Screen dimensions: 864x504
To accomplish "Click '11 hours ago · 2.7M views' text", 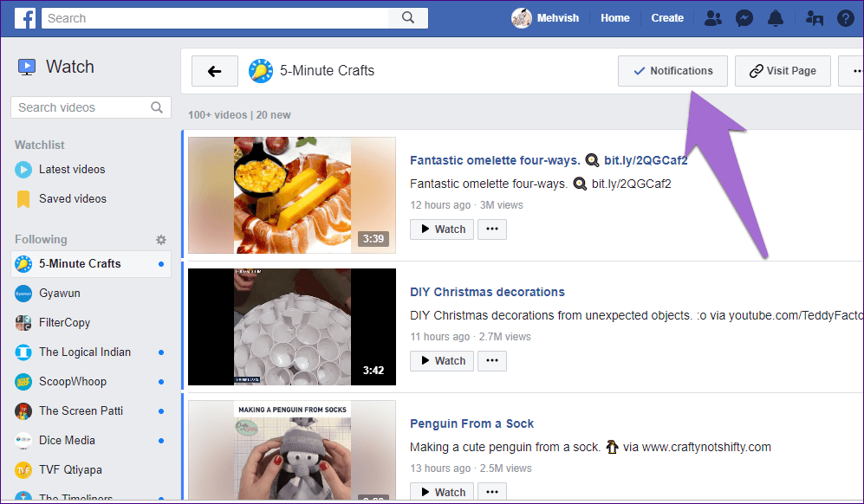I will point(471,337).
